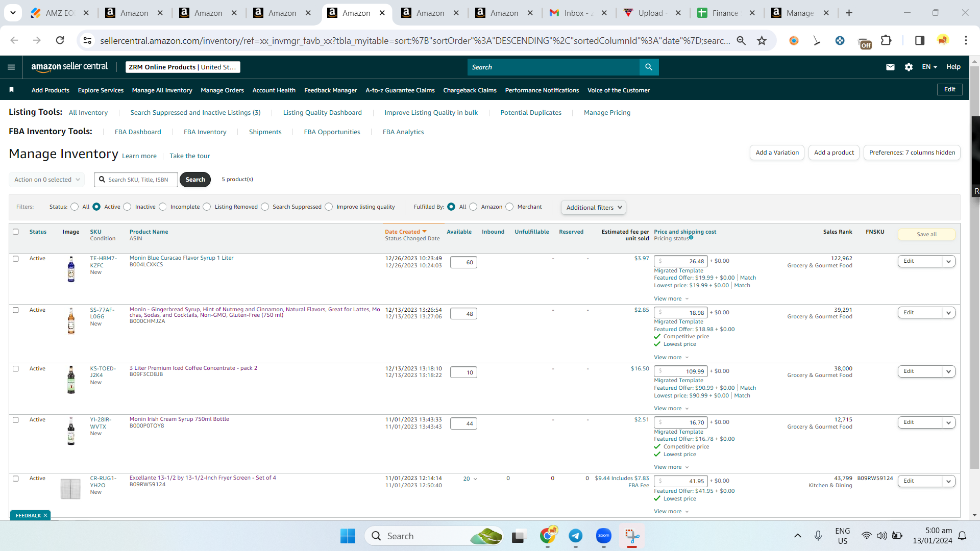The height and width of the screenshot is (551, 980).
Task: Select the Inactive status filter
Action: tap(128, 207)
